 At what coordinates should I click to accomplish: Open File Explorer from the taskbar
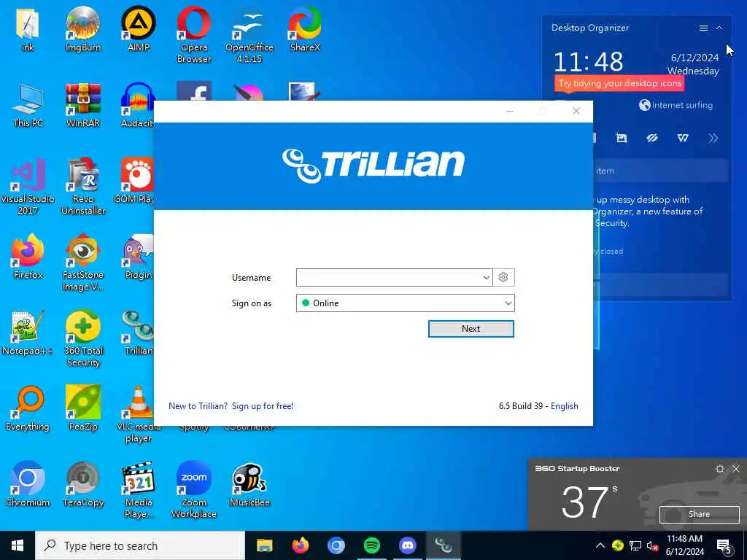click(264, 545)
